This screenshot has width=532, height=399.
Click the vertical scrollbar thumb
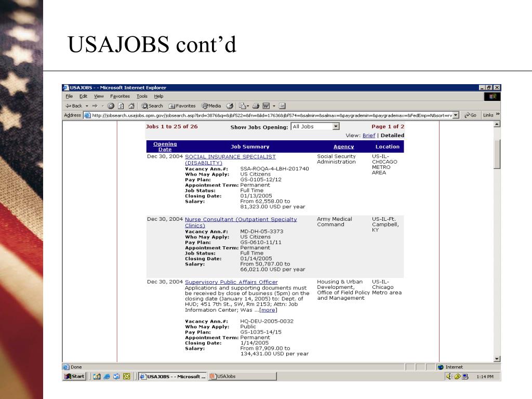(x=497, y=154)
